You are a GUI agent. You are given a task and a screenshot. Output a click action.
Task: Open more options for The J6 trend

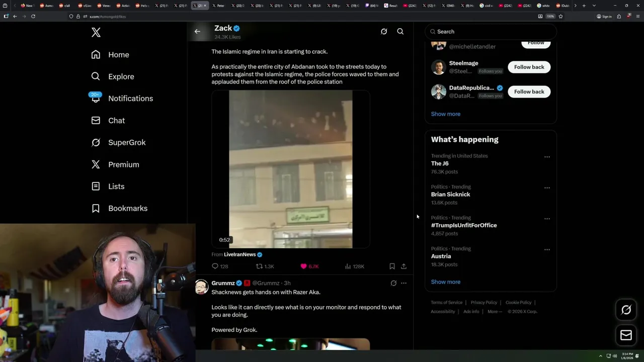point(547,157)
